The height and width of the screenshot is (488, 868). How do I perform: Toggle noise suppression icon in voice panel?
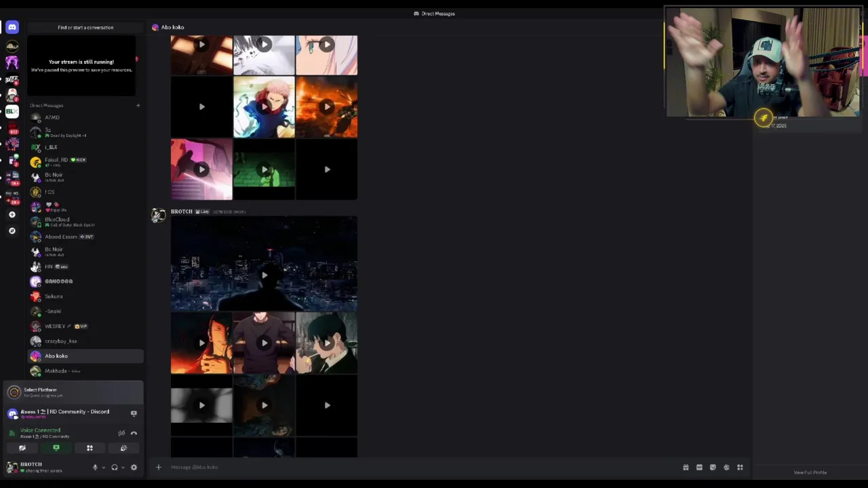[x=121, y=433]
